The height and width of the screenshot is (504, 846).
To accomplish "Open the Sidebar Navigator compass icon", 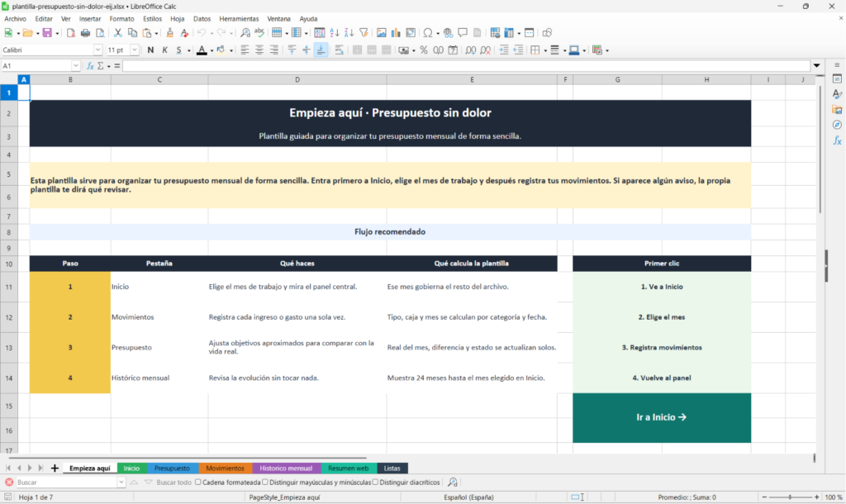I will [x=837, y=125].
